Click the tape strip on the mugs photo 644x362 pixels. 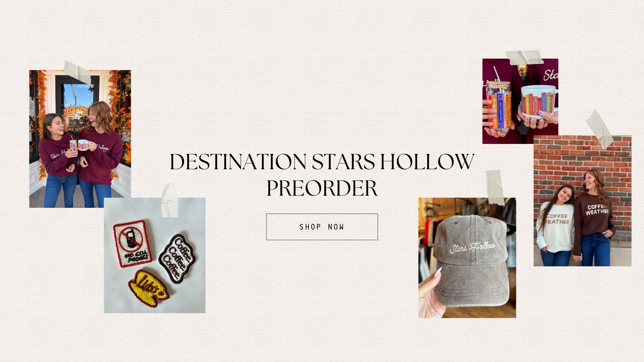524,57
